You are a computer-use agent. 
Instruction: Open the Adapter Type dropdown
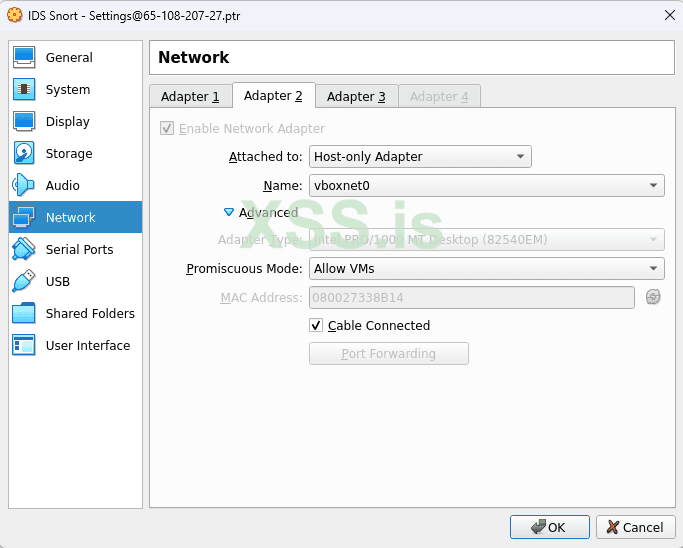click(487, 240)
